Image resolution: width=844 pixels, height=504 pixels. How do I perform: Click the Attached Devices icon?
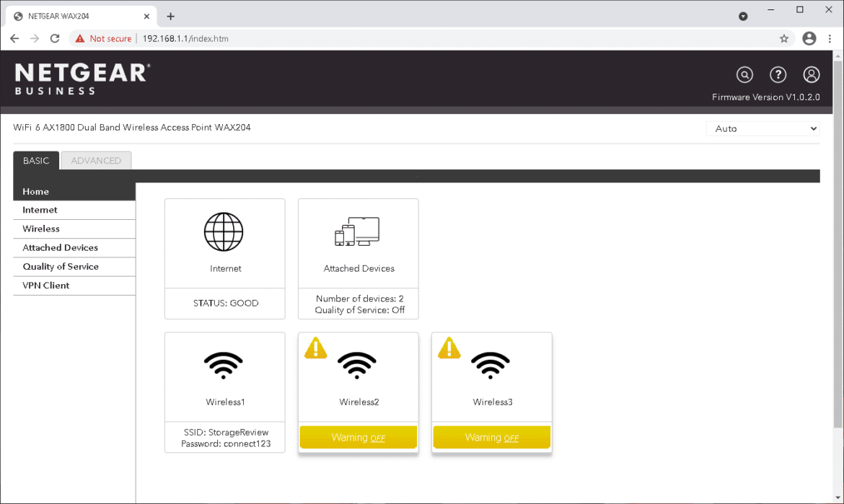point(357,232)
